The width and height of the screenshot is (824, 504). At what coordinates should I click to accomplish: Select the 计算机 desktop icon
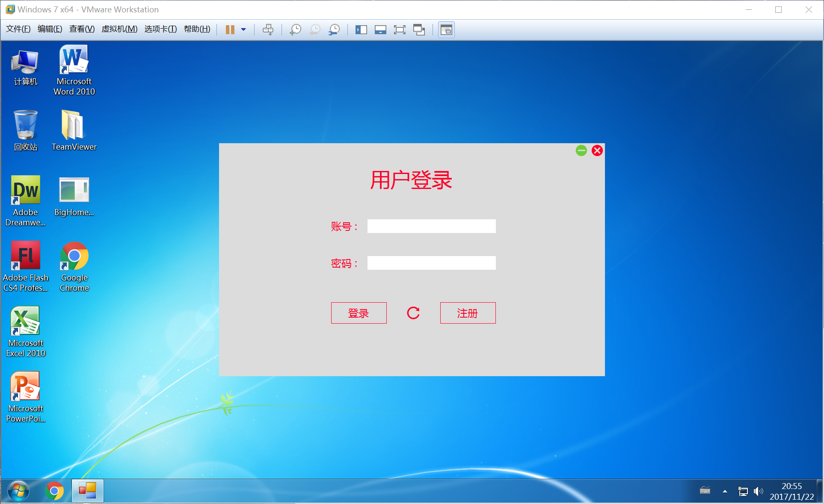[x=25, y=67]
